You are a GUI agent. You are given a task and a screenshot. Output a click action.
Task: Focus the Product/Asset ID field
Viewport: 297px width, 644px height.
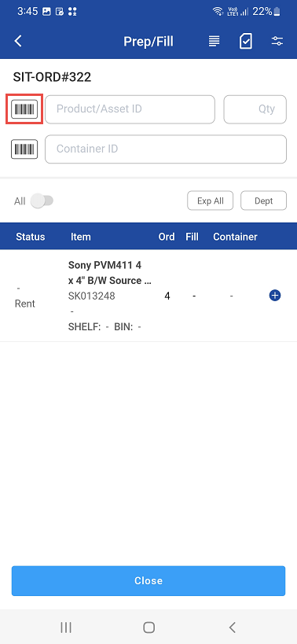[x=130, y=109]
